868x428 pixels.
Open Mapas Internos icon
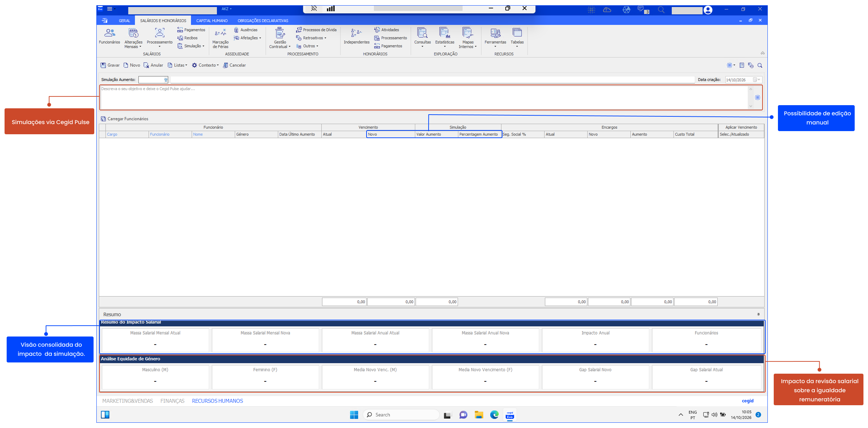click(467, 38)
